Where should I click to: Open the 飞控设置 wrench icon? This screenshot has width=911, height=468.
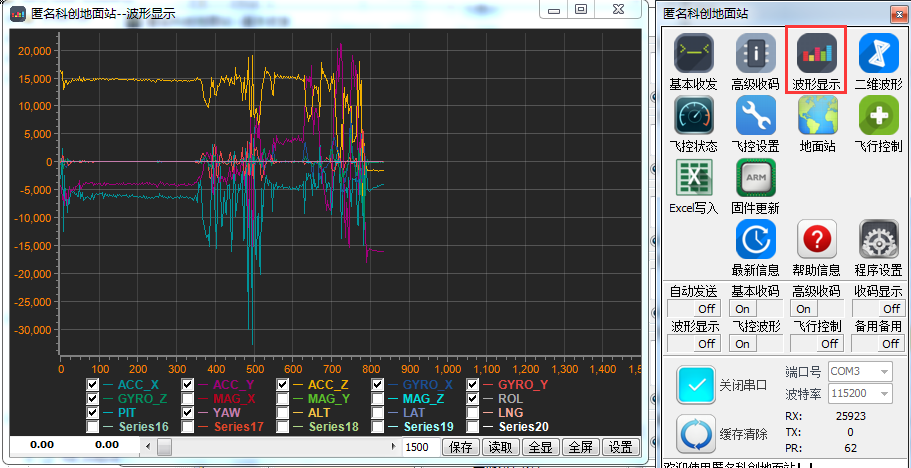click(755, 115)
